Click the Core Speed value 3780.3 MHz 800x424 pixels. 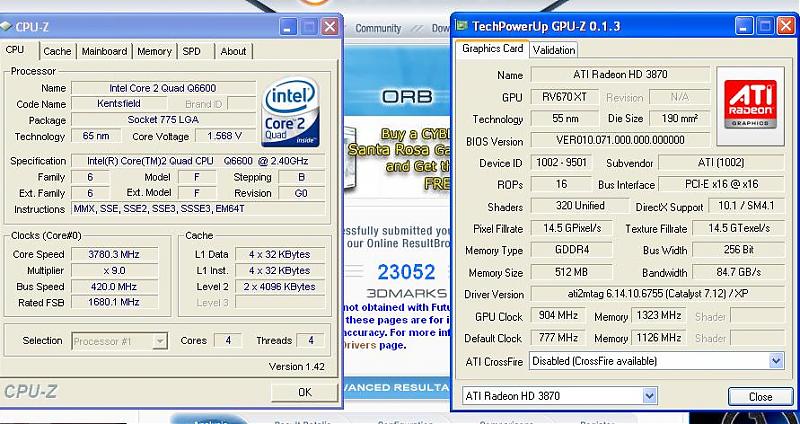[x=114, y=254]
